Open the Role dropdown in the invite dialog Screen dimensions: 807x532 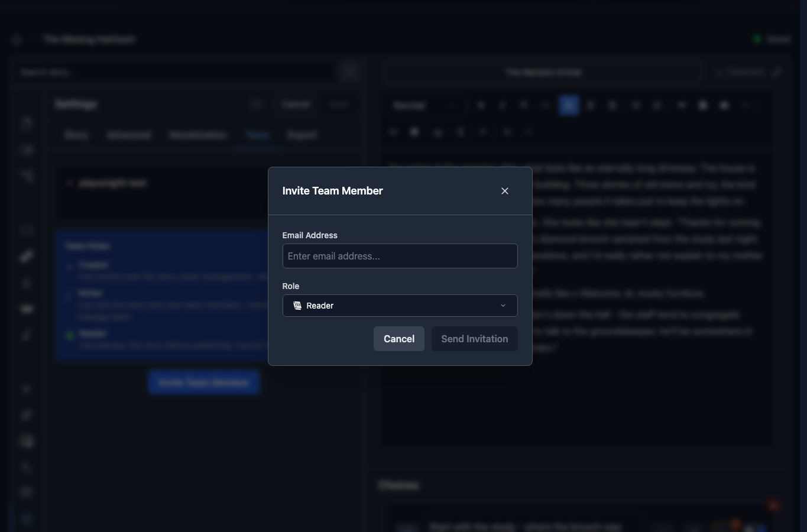pyautogui.click(x=400, y=306)
